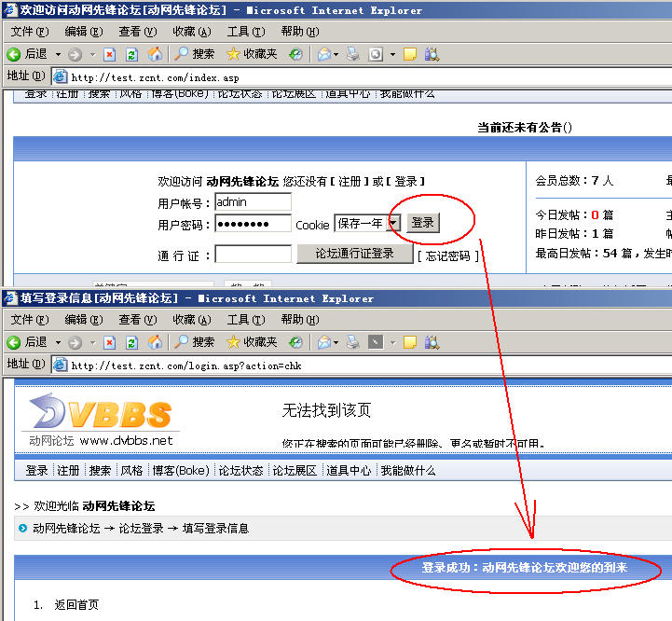Image resolution: width=672 pixels, height=621 pixels.
Task: Click Refresh icon in top IE window toolbar
Action: tap(131, 54)
